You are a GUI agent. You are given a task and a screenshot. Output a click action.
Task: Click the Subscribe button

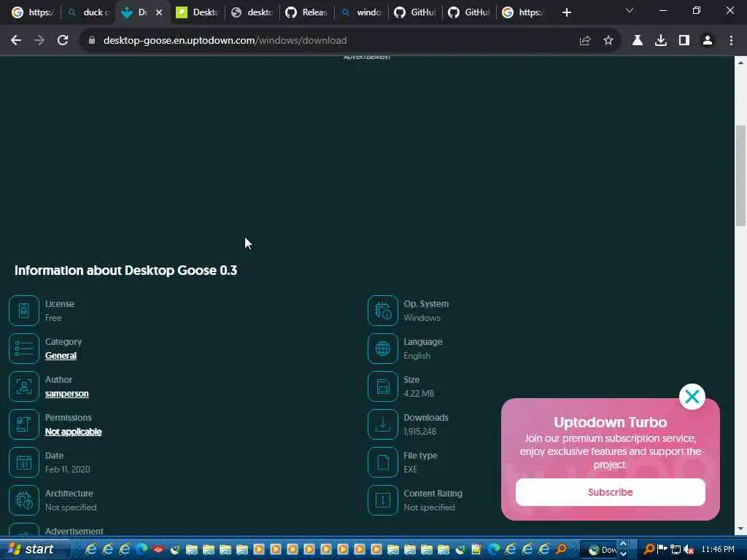tap(611, 492)
